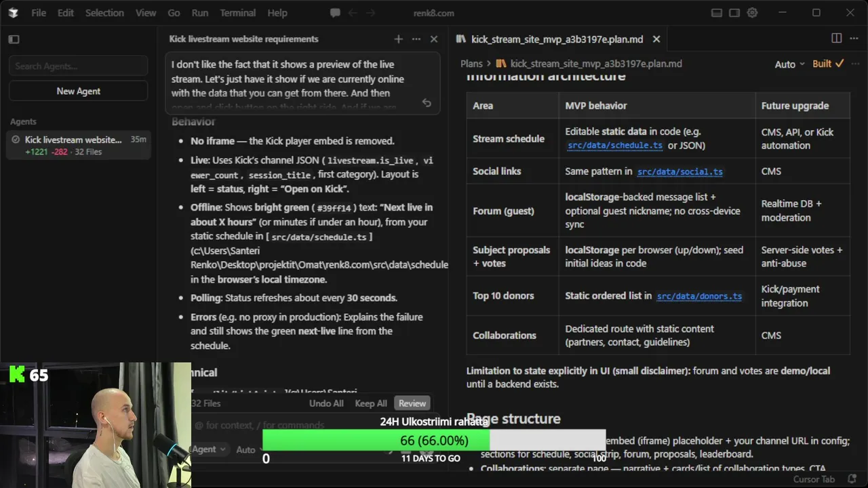Open the Edit menu

point(65,13)
